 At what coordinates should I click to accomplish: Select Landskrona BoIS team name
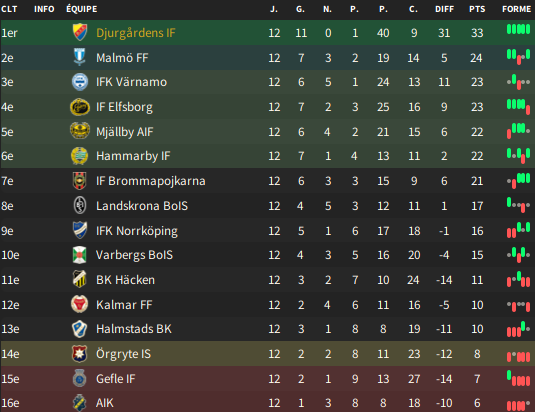click(x=142, y=206)
